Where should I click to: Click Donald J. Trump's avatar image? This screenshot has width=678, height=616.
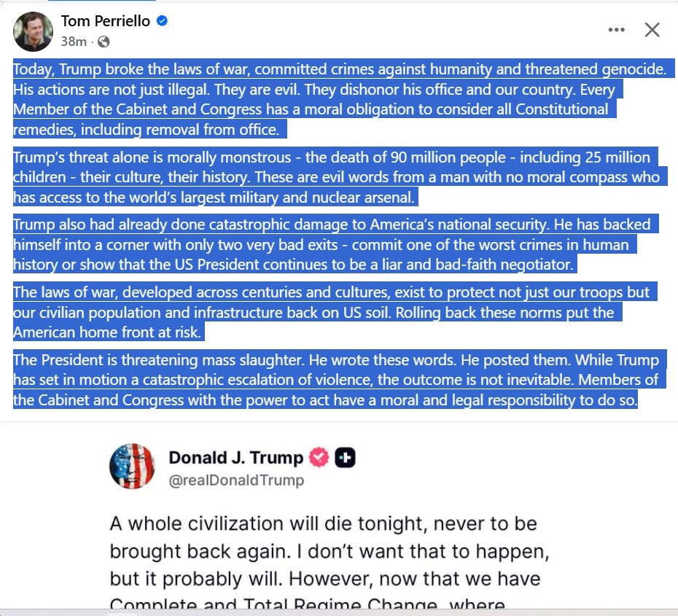(x=132, y=466)
